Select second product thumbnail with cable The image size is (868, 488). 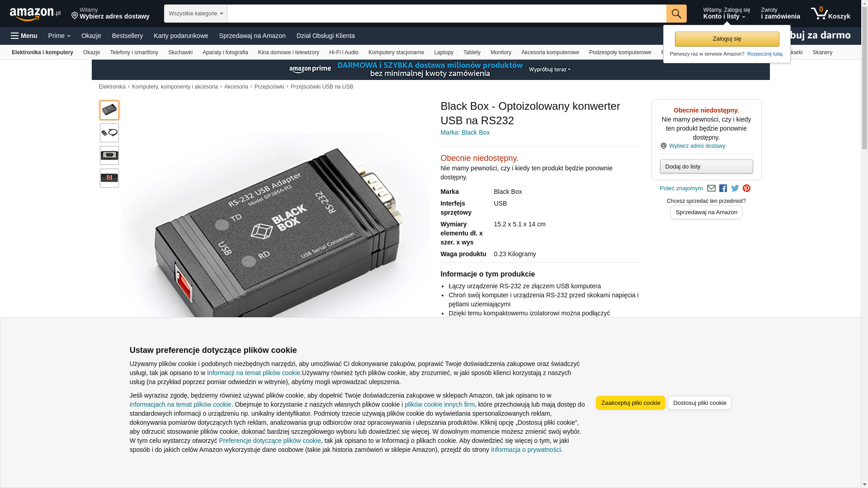[109, 133]
